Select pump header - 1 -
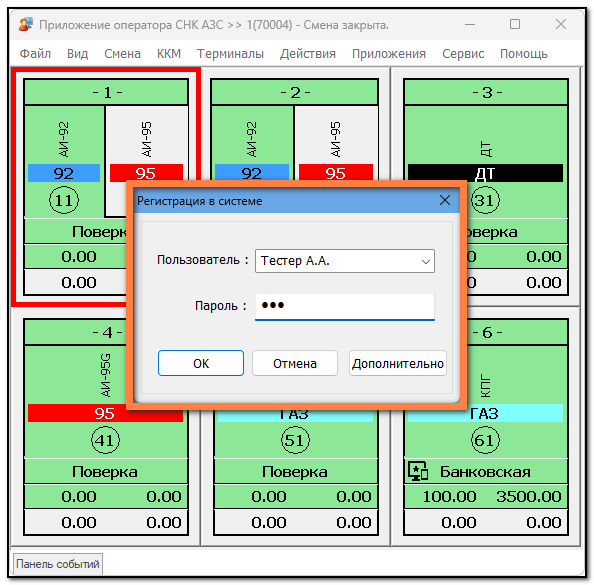The height and width of the screenshot is (585, 594). (x=106, y=92)
